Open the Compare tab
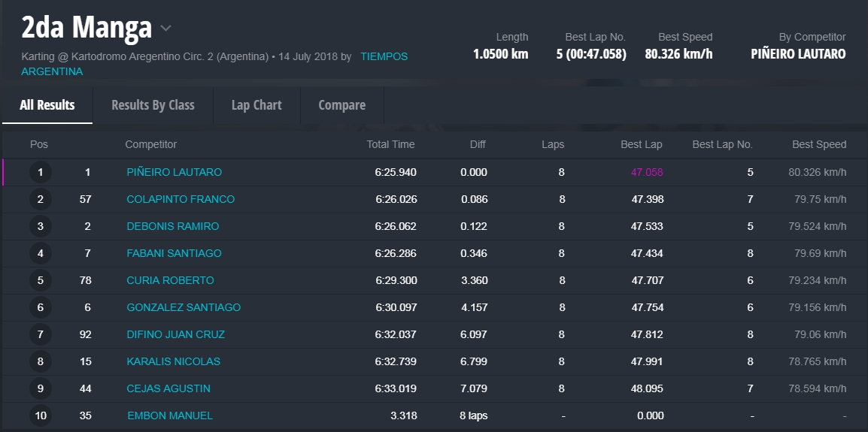The image size is (868, 432). (x=341, y=105)
